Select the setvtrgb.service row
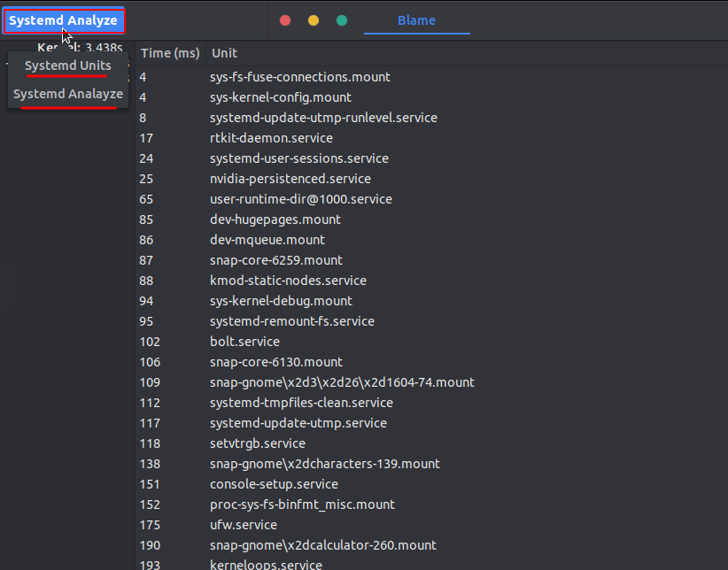 click(x=432, y=443)
